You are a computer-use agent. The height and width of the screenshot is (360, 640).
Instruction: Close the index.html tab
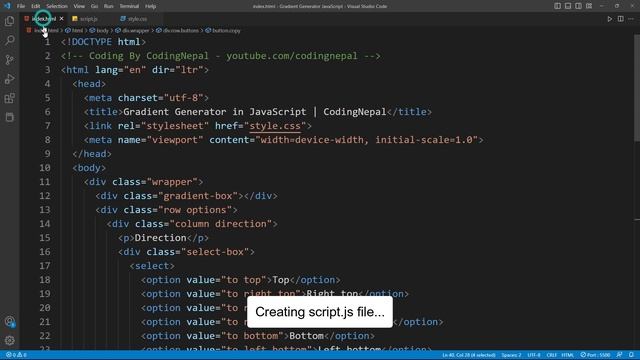click(x=61, y=19)
